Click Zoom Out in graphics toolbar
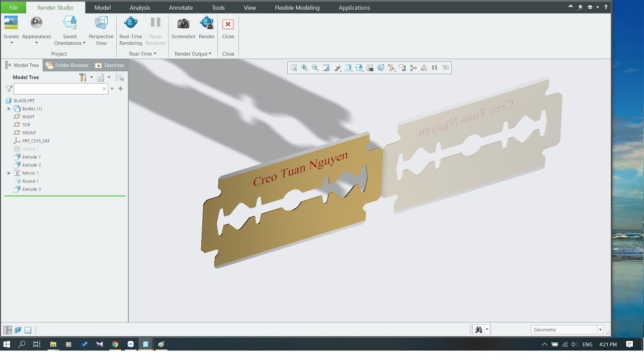The width and height of the screenshot is (644, 362). 315,68
